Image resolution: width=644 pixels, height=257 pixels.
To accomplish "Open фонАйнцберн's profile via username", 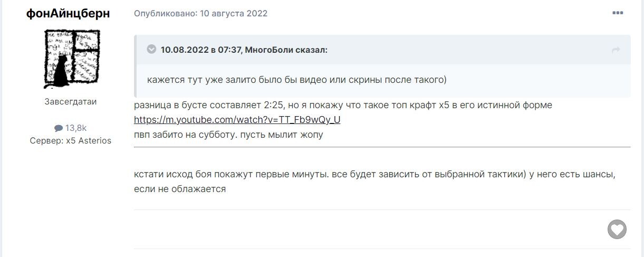I will click(68, 14).
